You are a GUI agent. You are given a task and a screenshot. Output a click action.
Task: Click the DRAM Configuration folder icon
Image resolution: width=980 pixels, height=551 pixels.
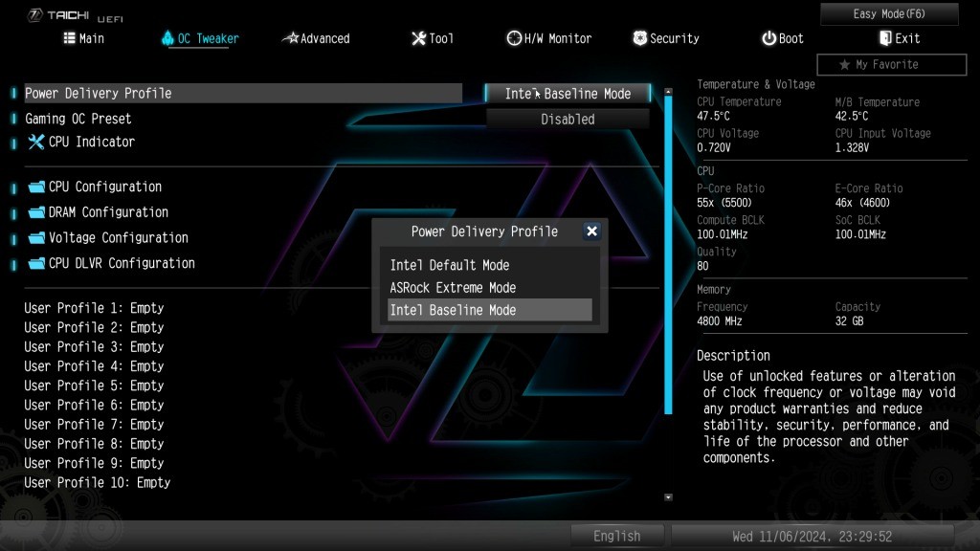tap(37, 212)
